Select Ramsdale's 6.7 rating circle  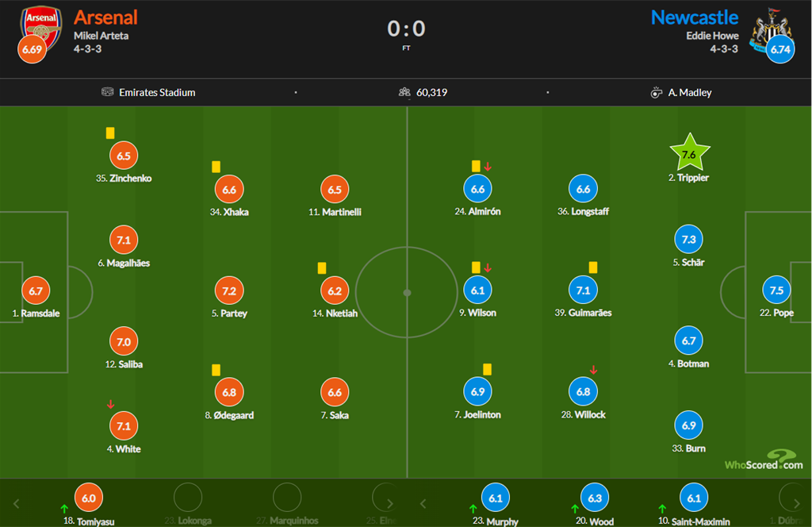click(x=36, y=291)
